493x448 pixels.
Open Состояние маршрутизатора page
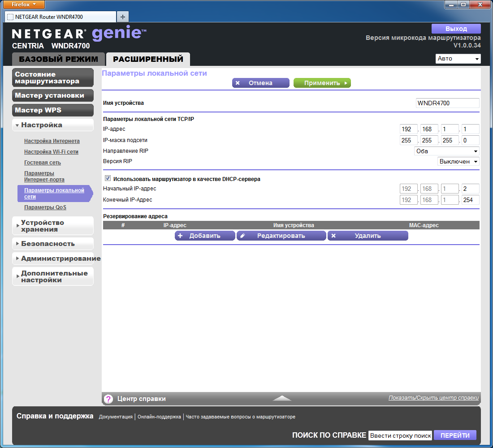coord(53,78)
